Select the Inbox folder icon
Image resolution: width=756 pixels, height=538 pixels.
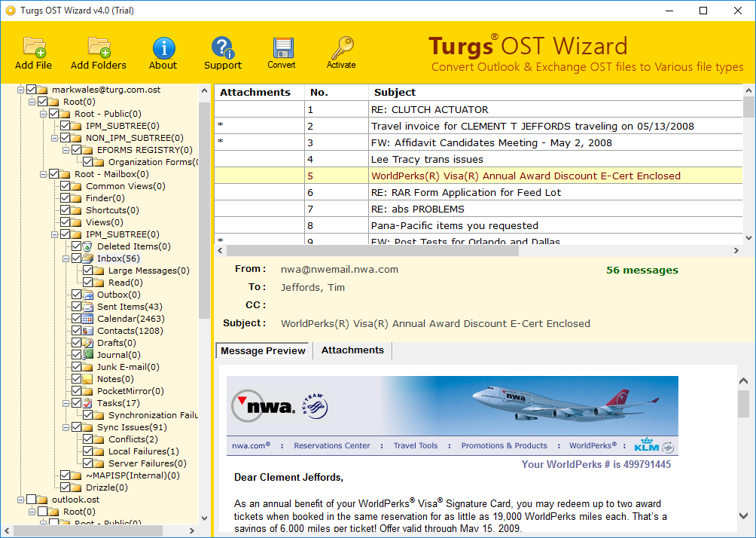tap(88, 258)
